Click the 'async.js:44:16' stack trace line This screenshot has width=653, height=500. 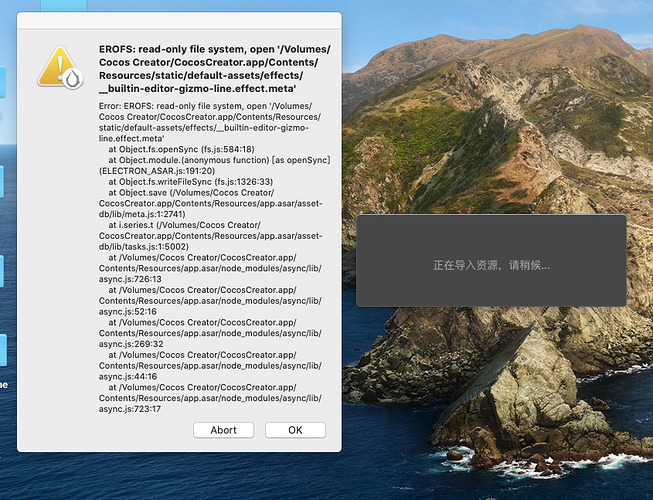[x=128, y=376]
